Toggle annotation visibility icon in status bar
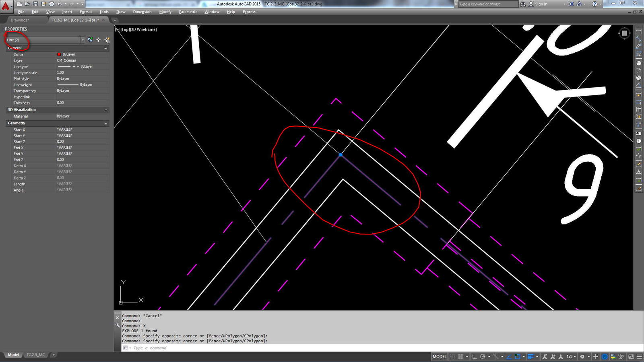644x362 pixels. click(x=545, y=357)
